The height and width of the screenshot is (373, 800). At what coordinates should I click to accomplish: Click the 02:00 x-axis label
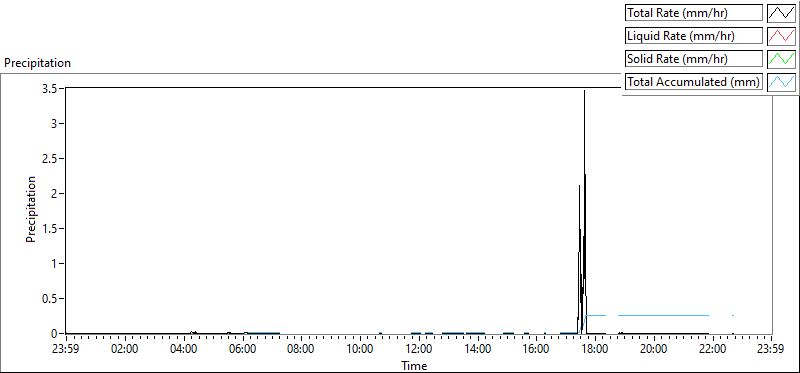click(x=125, y=350)
